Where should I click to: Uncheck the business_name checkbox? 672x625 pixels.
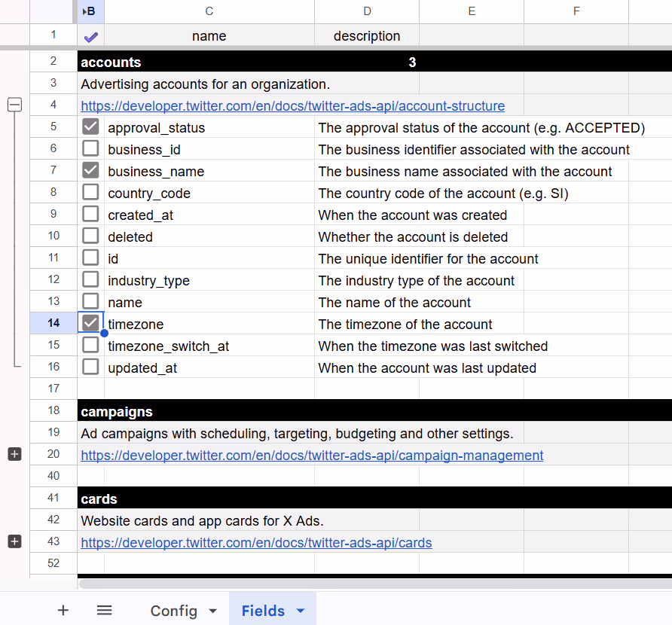[90, 170]
